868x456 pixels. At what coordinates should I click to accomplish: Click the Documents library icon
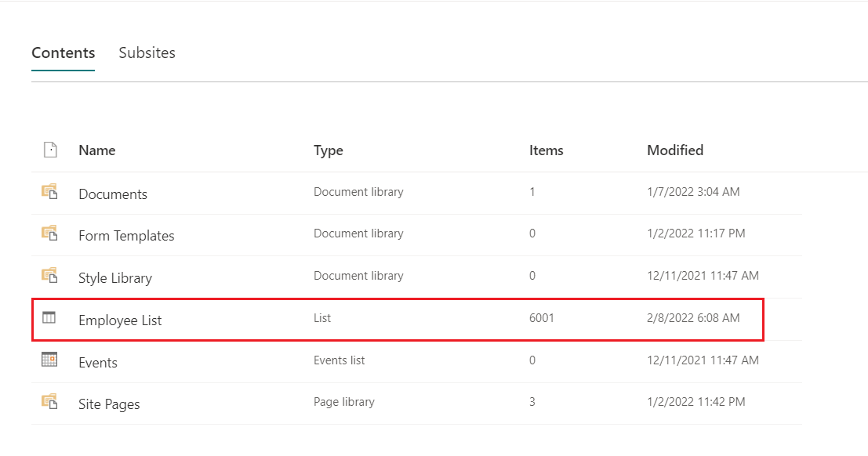(x=50, y=191)
